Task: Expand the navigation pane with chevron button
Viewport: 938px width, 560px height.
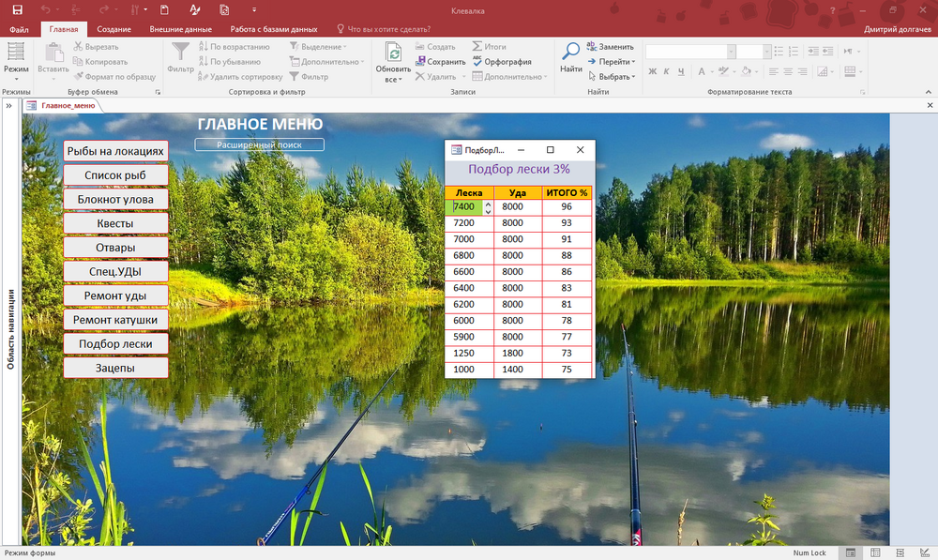Action: tap(8, 106)
